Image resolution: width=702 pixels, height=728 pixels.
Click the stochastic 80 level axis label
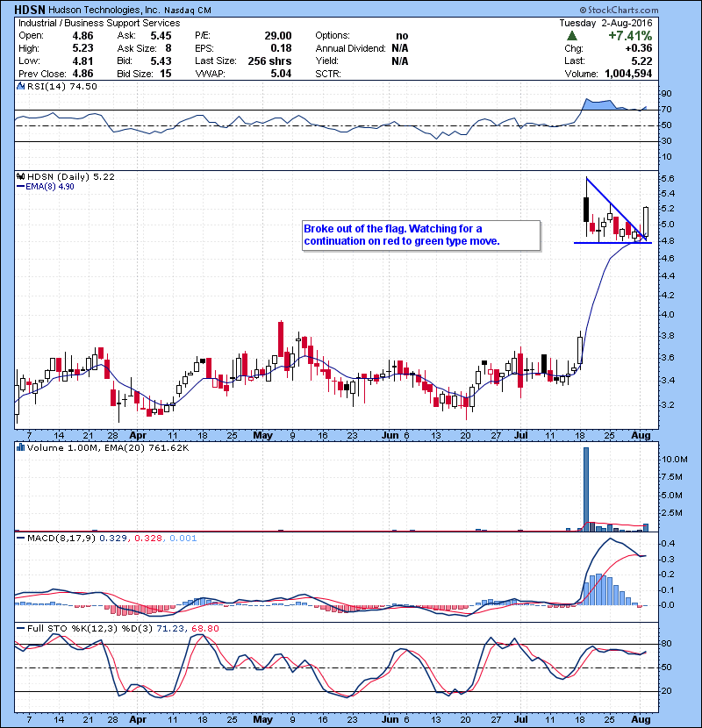(x=666, y=644)
